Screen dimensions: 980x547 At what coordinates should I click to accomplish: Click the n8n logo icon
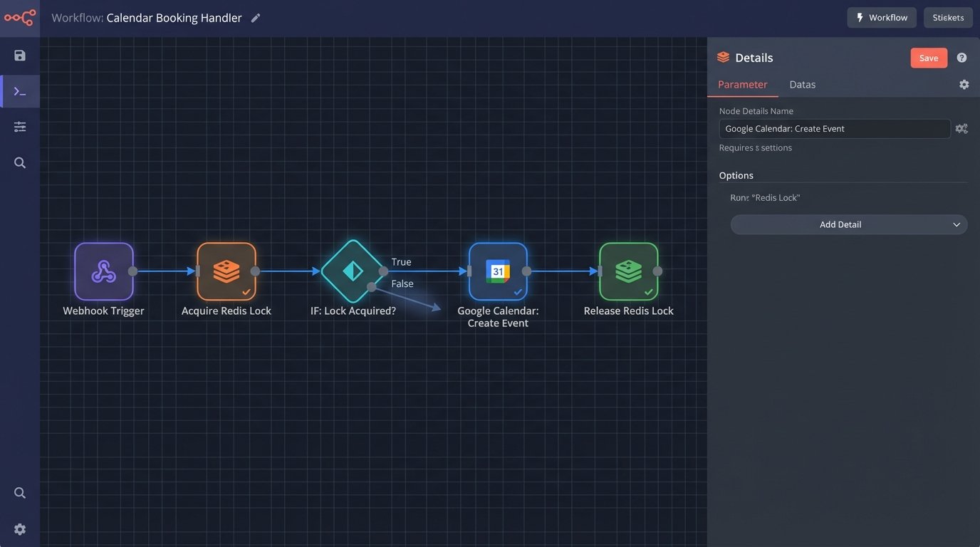click(x=20, y=18)
